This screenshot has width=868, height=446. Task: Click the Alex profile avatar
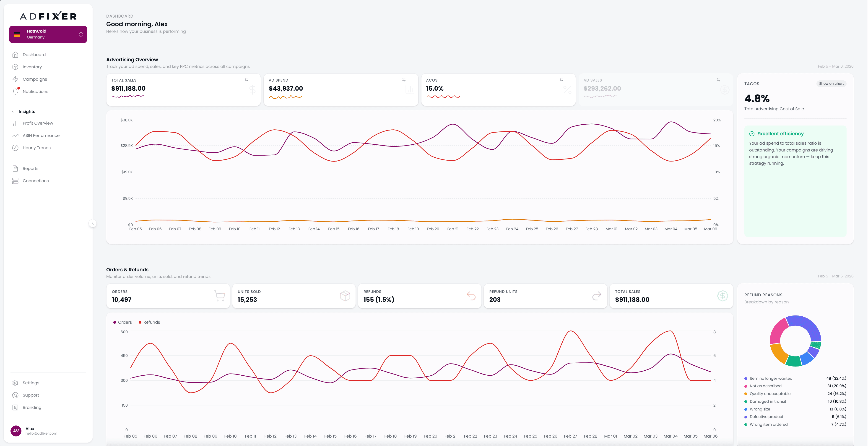tap(16, 431)
